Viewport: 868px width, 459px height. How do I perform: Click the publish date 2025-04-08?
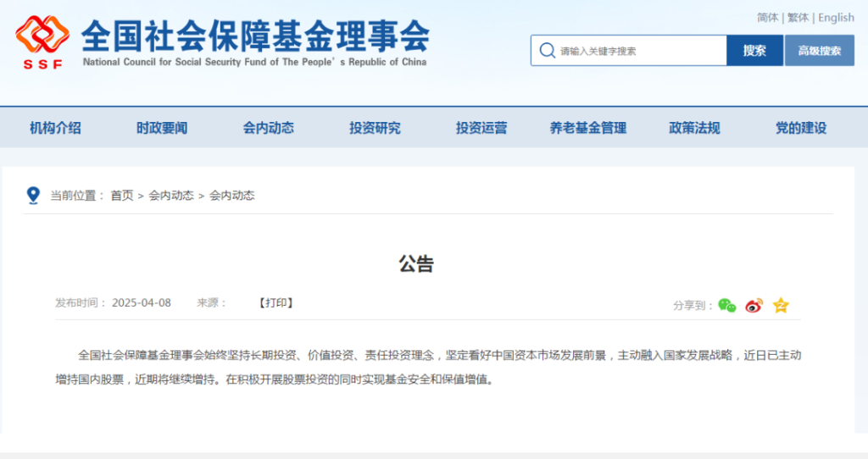142,302
